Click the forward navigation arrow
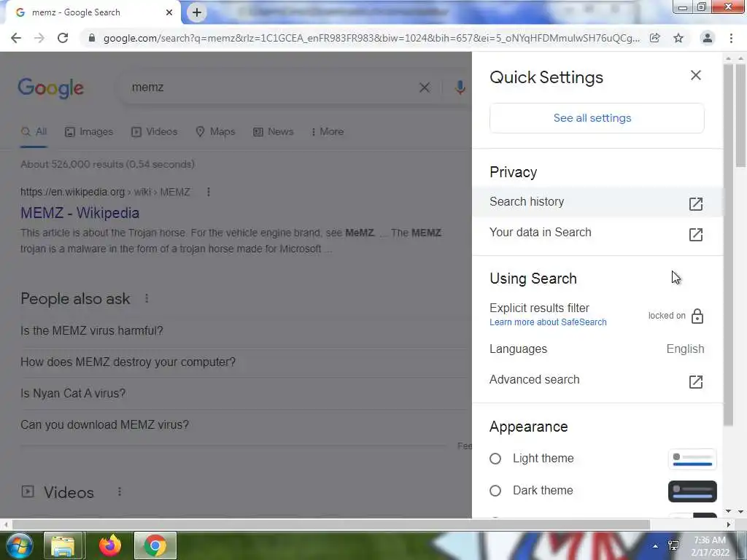The height and width of the screenshot is (560, 747). pyautogui.click(x=39, y=38)
